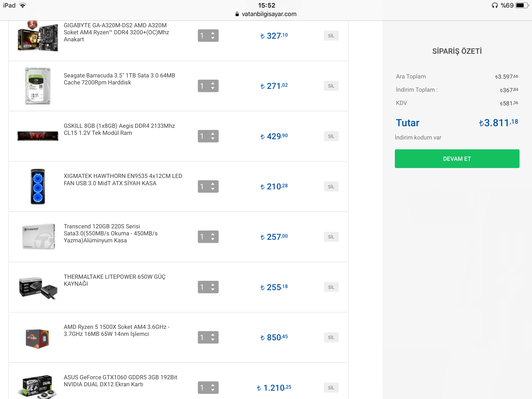
Task: Open the AMD Ryzen 5 box image
Action: click(x=37, y=338)
